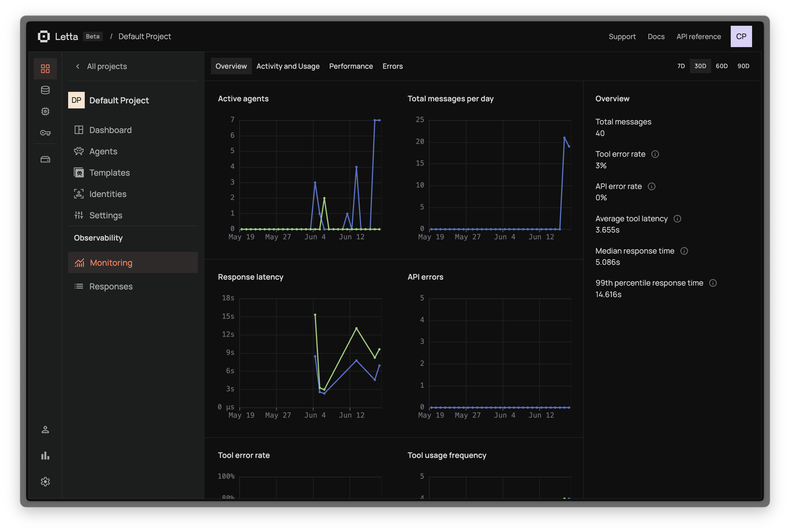Open the chip/models icon in left rail
This screenshot has width=790, height=532.
click(45, 111)
